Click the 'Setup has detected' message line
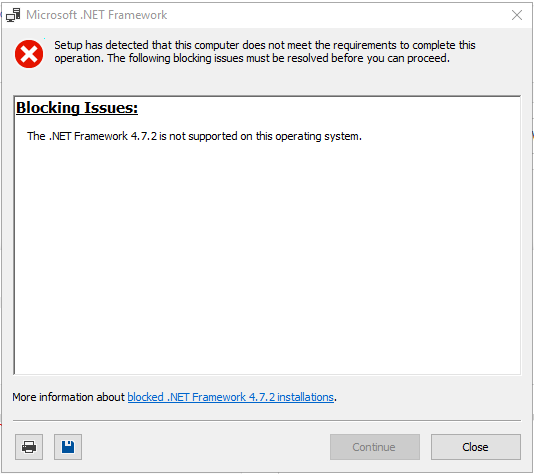Viewport: 534px width, 474px height. point(265,45)
